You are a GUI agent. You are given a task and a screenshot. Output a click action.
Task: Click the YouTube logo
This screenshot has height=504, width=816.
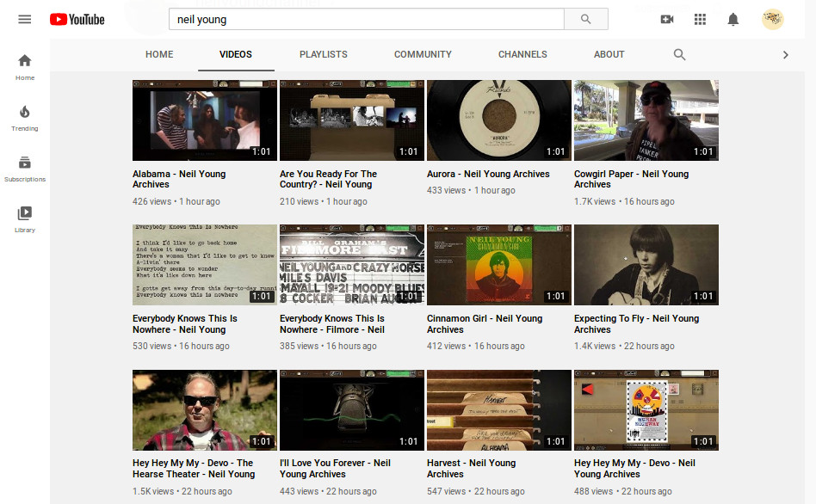pyautogui.click(x=77, y=19)
